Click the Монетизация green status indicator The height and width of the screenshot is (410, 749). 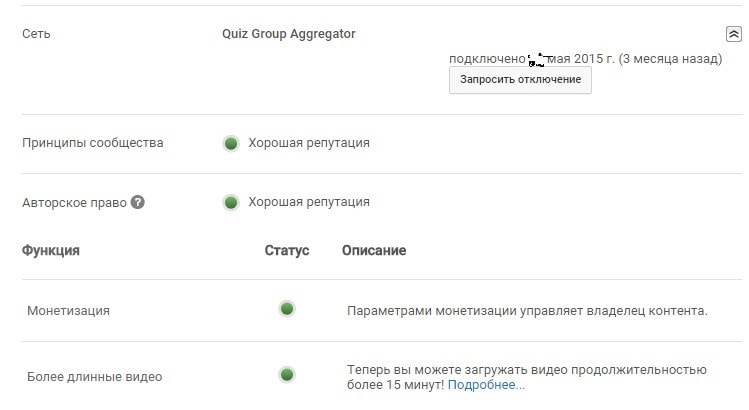287,309
